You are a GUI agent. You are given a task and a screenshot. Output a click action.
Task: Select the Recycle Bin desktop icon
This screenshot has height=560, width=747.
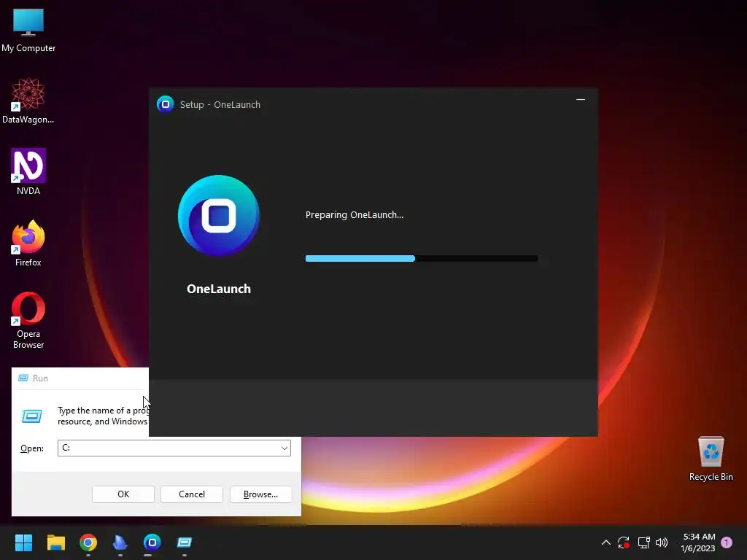coord(711,459)
